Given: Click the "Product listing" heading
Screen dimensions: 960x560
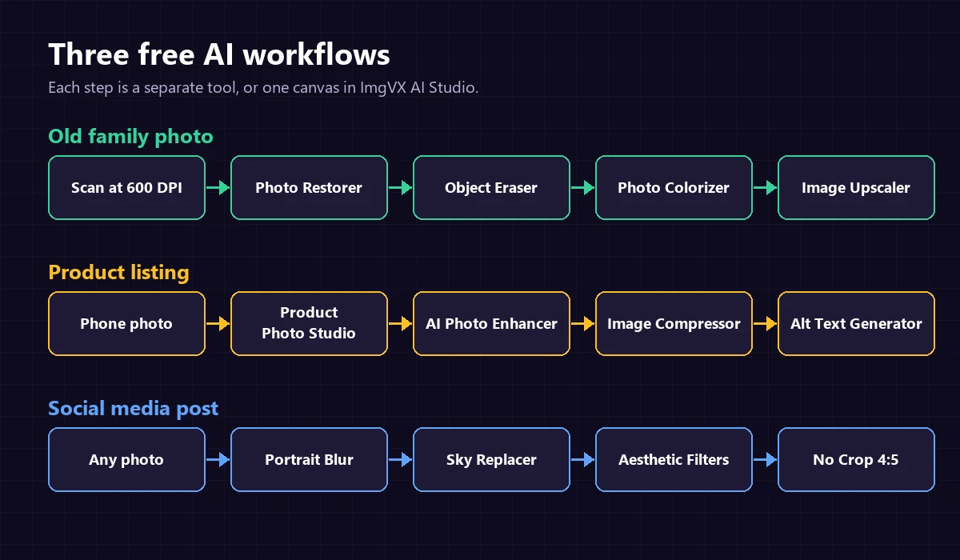Looking at the screenshot, I should click(118, 273).
